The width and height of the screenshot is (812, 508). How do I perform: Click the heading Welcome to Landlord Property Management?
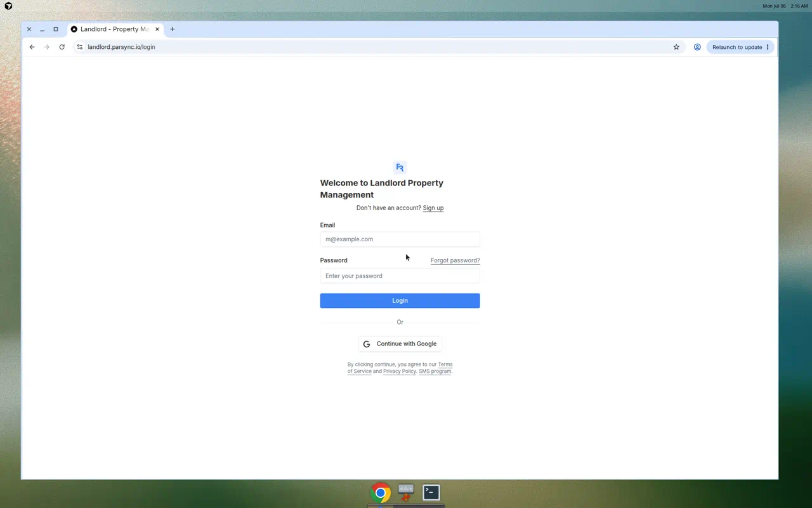382,189
